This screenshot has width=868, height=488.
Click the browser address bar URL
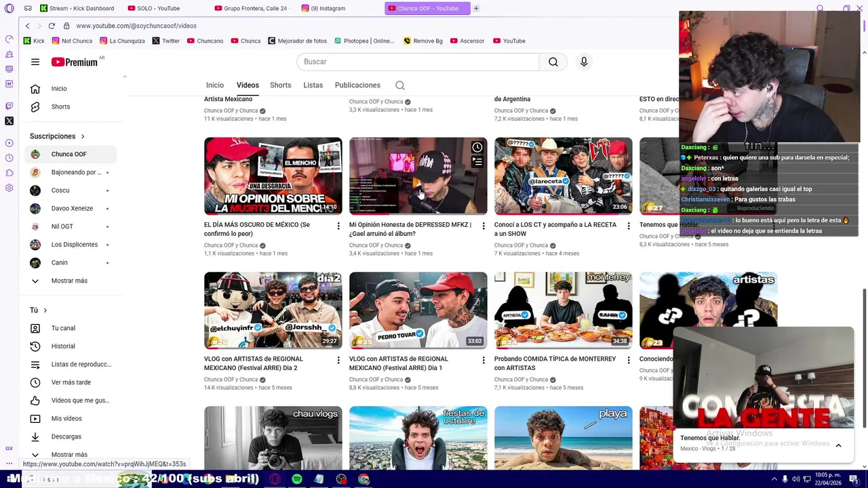(x=136, y=26)
